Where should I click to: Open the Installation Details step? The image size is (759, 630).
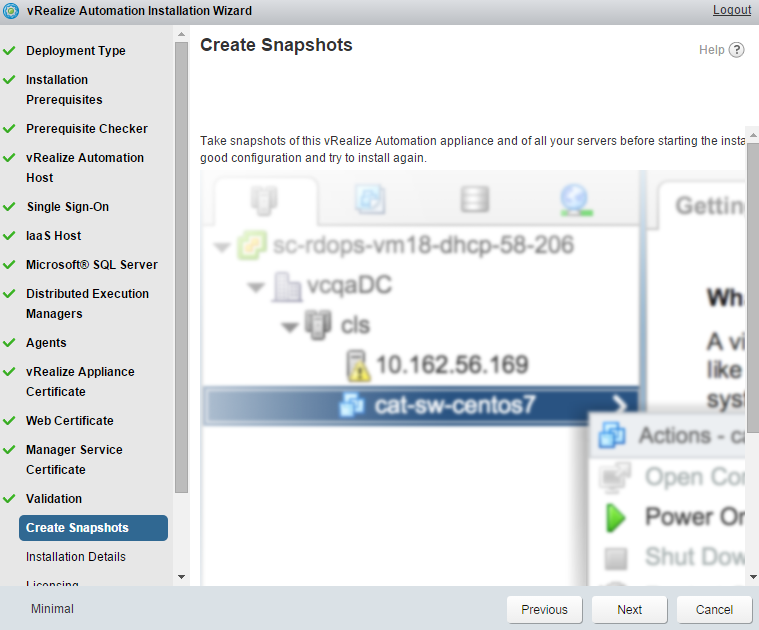(x=76, y=557)
